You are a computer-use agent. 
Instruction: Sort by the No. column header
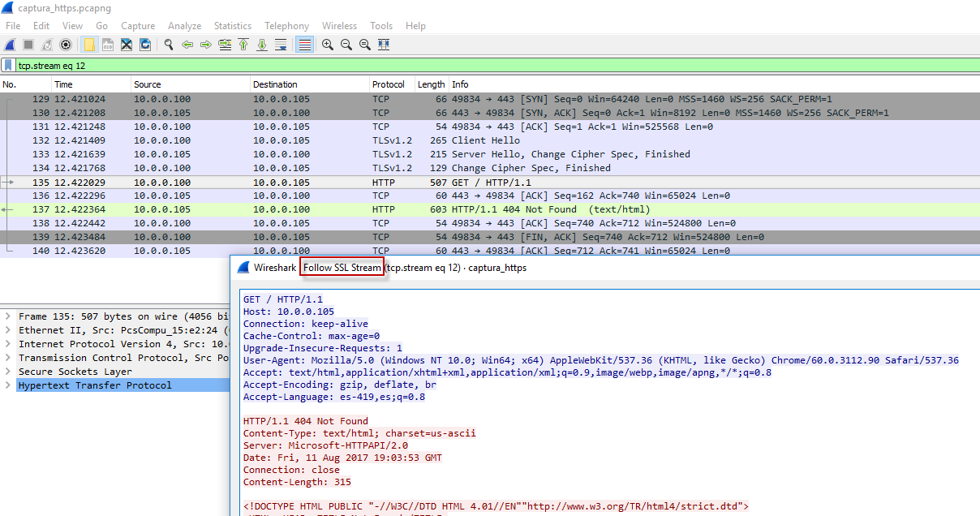pyautogui.click(x=26, y=84)
